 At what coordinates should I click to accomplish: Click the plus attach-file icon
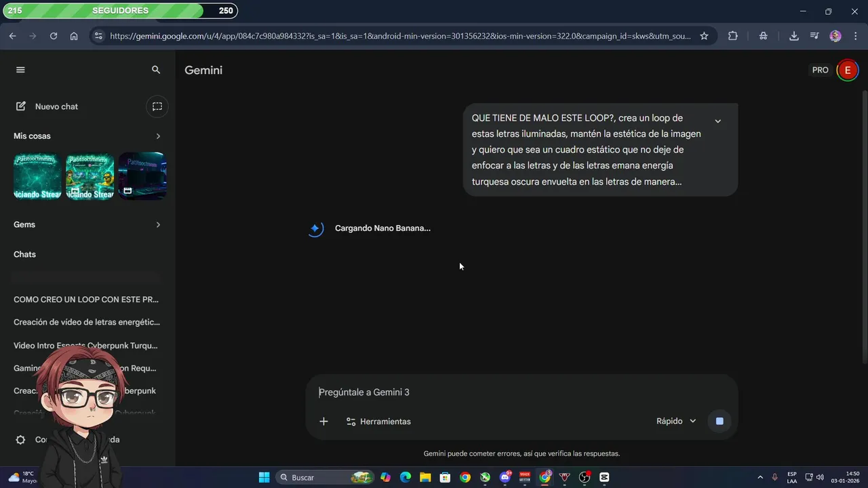pos(323,422)
